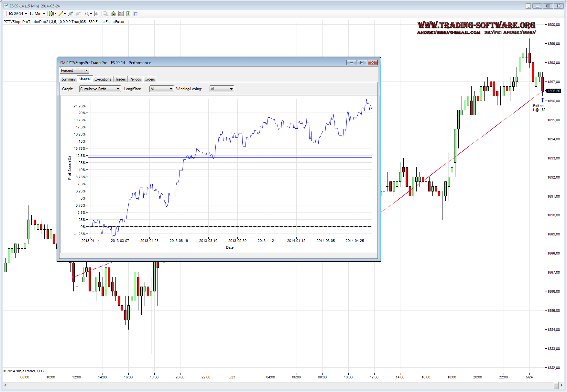Open the properties panel icon
Screen dimensions: 567x392
pyautogui.click(x=136, y=14)
